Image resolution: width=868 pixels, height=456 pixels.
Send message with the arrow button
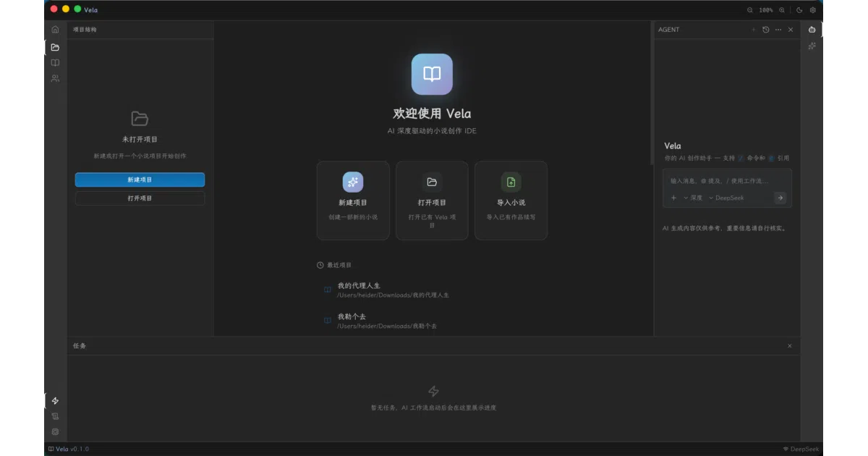click(x=780, y=198)
